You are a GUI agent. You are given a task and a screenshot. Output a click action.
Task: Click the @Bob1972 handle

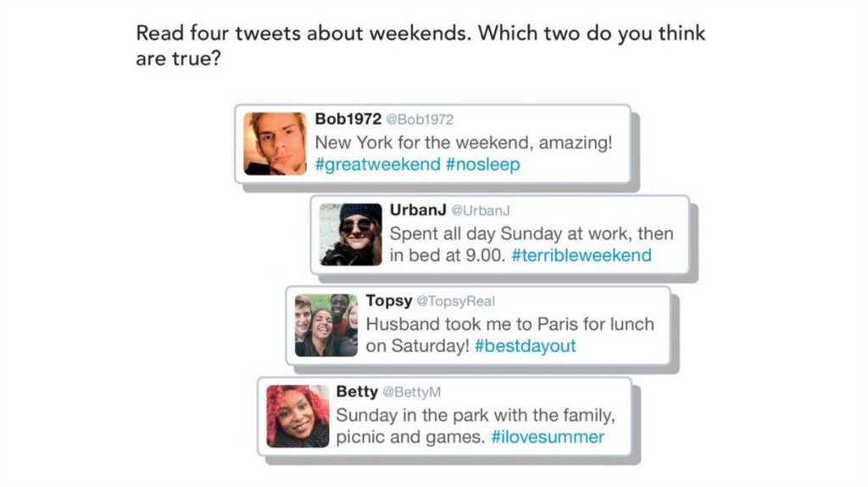tap(420, 120)
